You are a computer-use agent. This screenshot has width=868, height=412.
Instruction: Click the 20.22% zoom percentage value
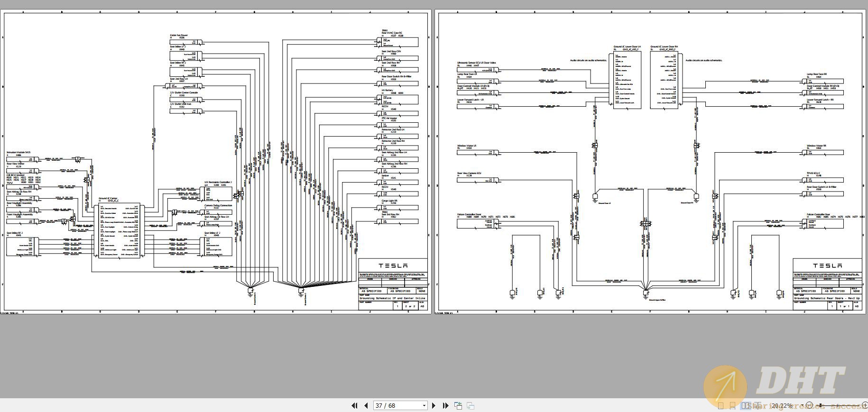pos(782,405)
